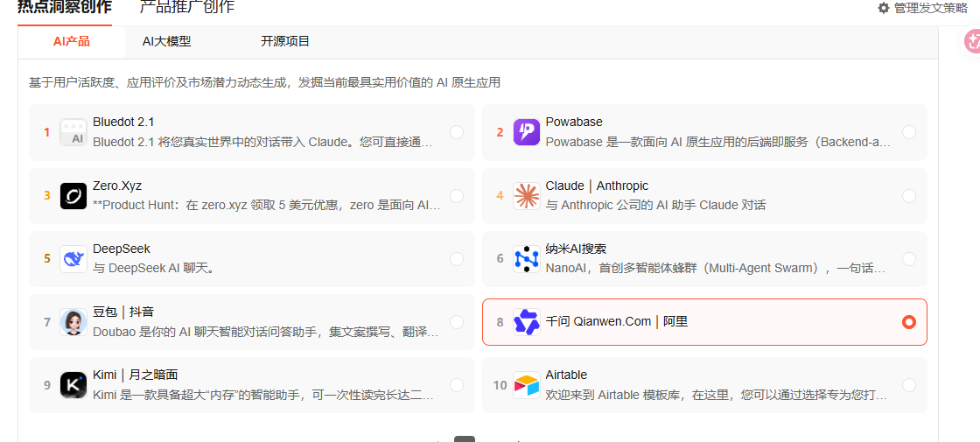
Task: Click the Powabase title text
Action: pos(574,122)
